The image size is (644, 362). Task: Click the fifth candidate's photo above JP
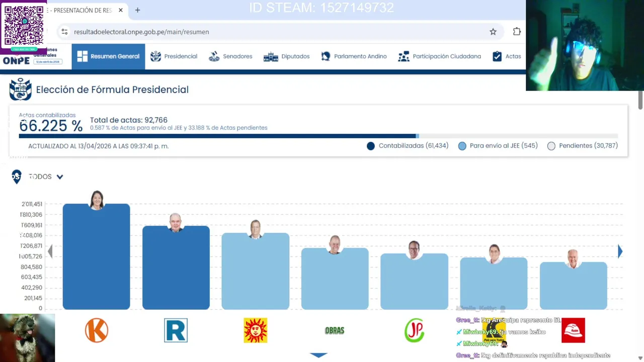(x=414, y=249)
